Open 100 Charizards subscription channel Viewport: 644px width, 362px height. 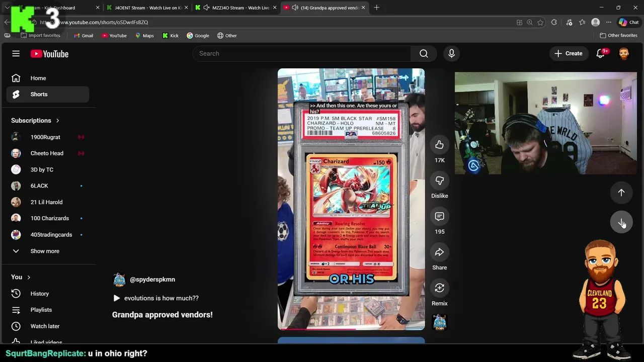point(48,218)
